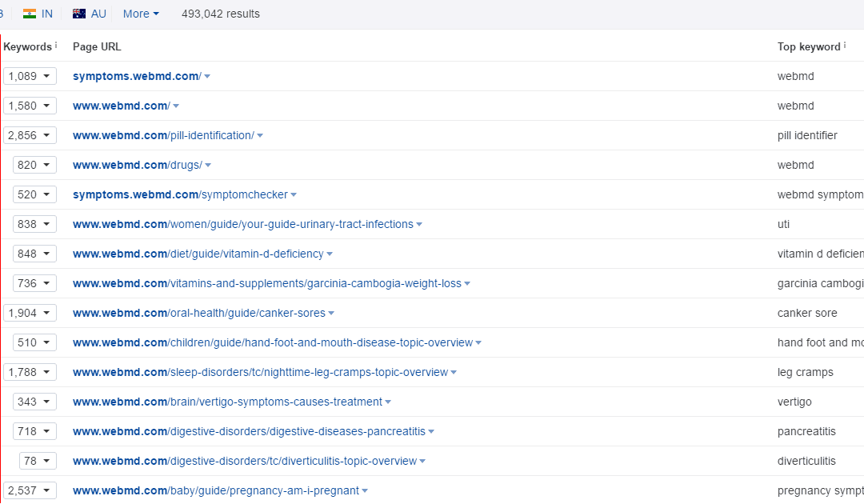This screenshot has width=864, height=504.
Task: Click the caret beside the symptomchecker URL
Action: (x=294, y=195)
